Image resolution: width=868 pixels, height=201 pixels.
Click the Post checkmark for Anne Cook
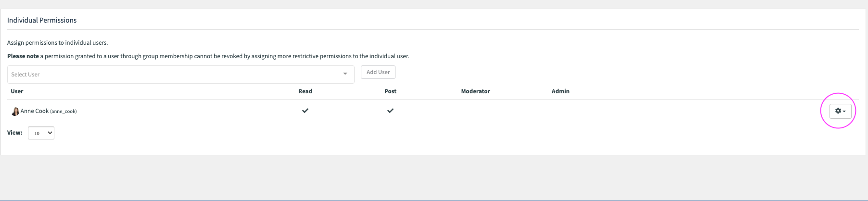[x=390, y=111]
